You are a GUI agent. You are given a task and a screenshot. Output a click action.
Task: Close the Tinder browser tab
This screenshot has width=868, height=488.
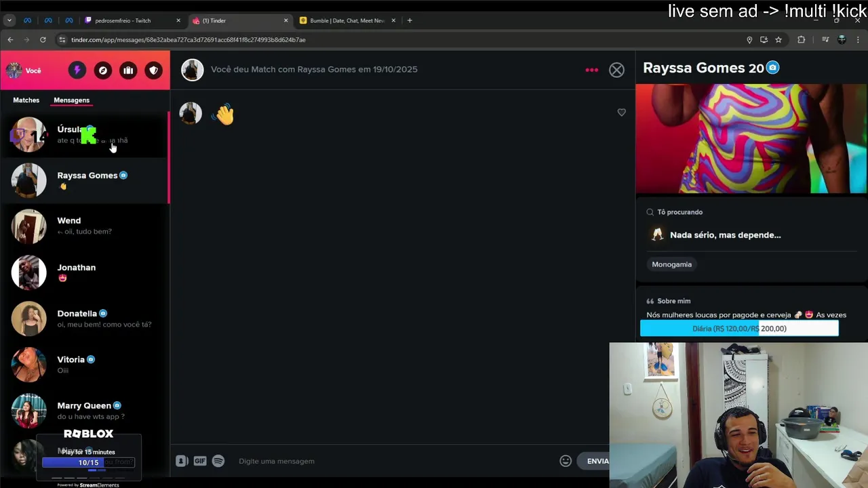click(x=285, y=20)
